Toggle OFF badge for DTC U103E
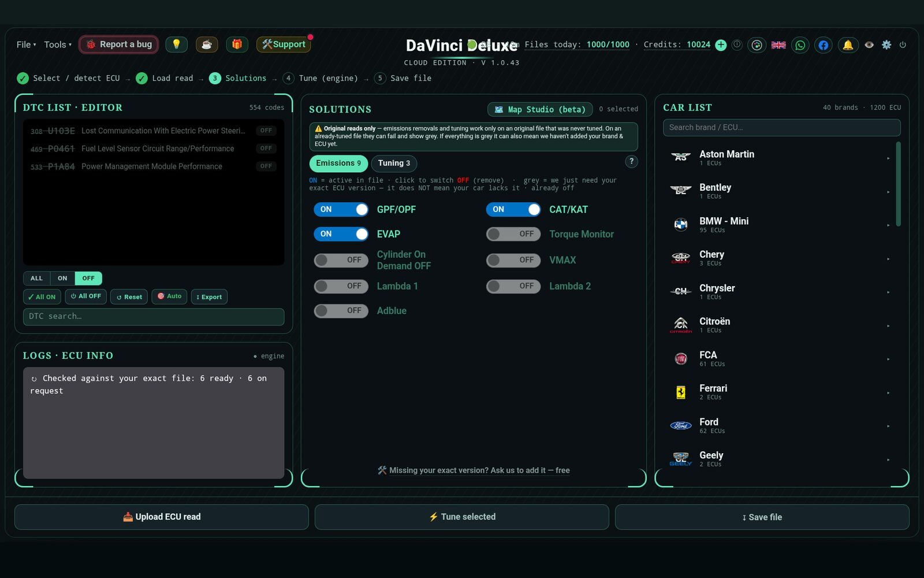Viewport: 924px width, 578px height. point(266,131)
